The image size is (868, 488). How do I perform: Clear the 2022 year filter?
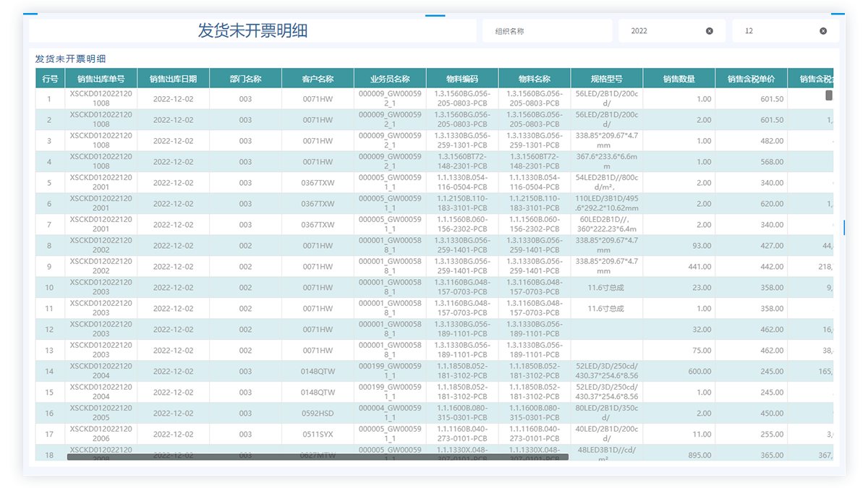click(x=709, y=31)
